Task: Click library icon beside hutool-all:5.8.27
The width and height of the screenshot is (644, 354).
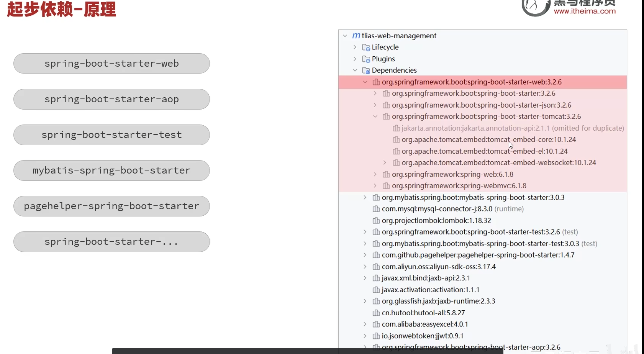Action: (x=376, y=313)
